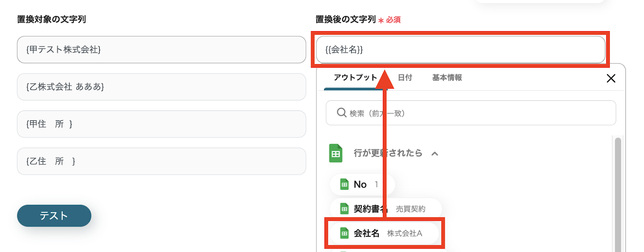Select the 基本情報 tab

(447, 77)
